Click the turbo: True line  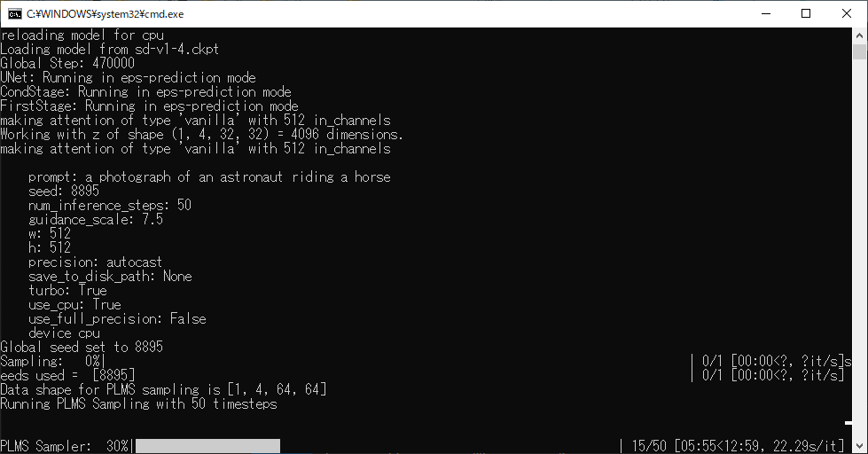click(67, 291)
